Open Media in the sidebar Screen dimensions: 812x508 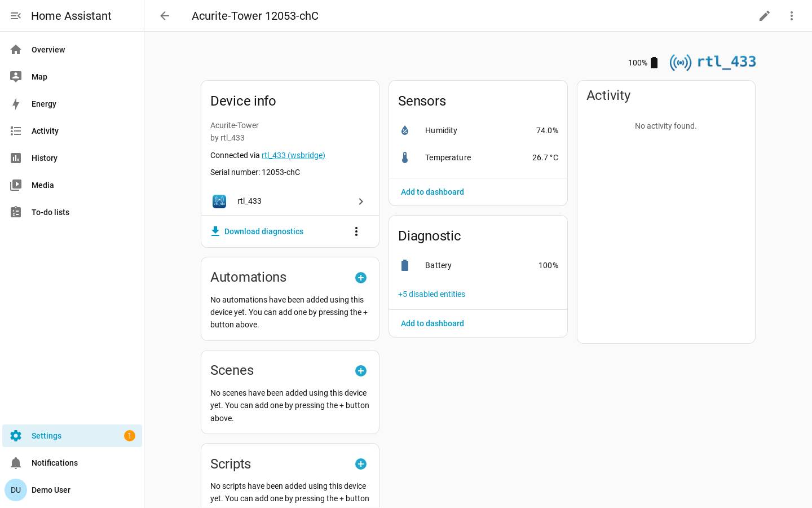click(x=72, y=185)
